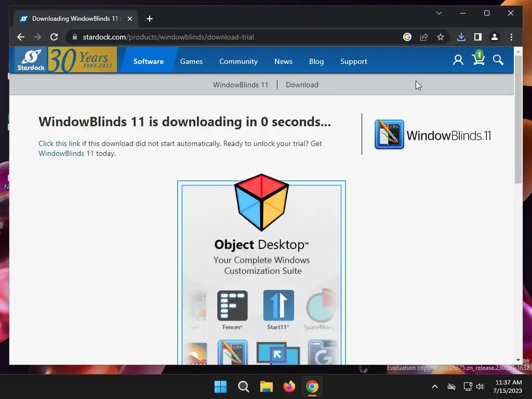Open the Software menu
This screenshot has width=532, height=399.
pos(148,61)
